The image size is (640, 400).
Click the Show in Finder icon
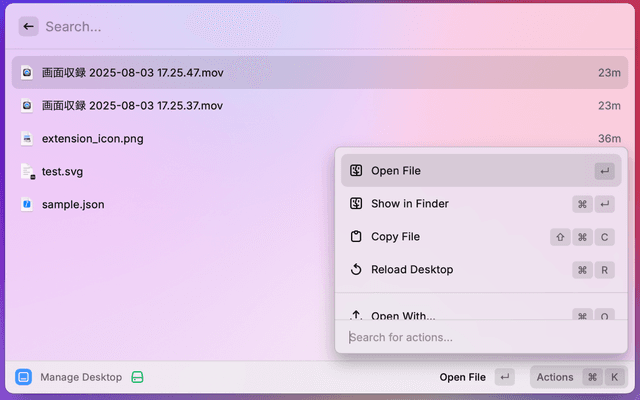[x=356, y=204]
